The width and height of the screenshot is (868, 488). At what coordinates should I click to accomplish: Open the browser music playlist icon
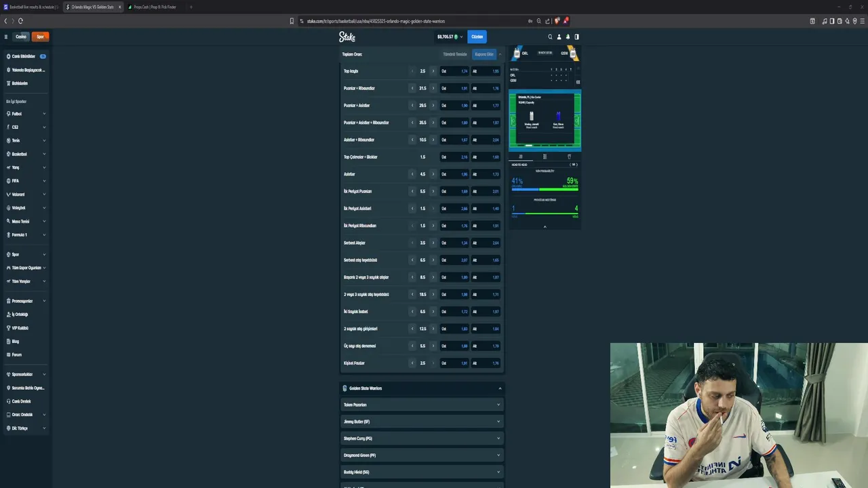coord(825,21)
